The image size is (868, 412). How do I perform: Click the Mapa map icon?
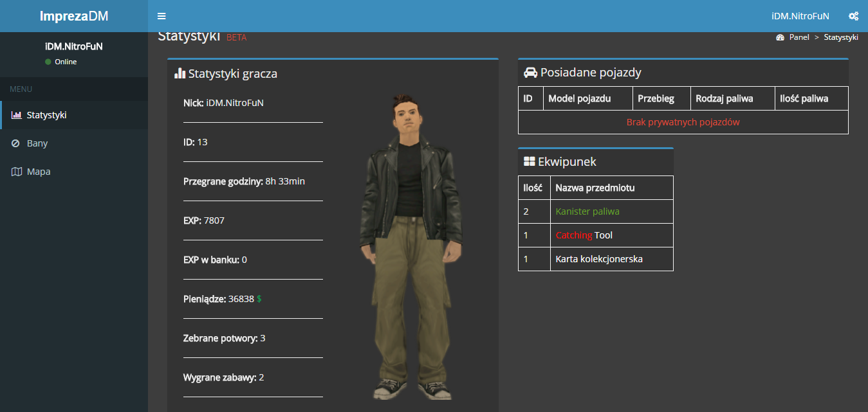[17, 172]
